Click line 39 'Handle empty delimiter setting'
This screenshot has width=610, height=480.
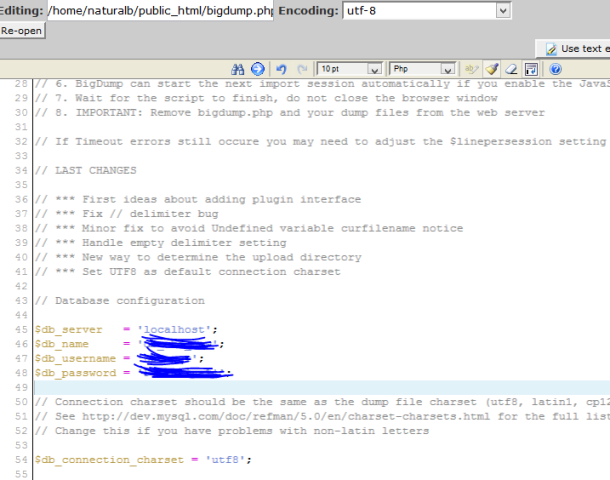(x=160, y=243)
